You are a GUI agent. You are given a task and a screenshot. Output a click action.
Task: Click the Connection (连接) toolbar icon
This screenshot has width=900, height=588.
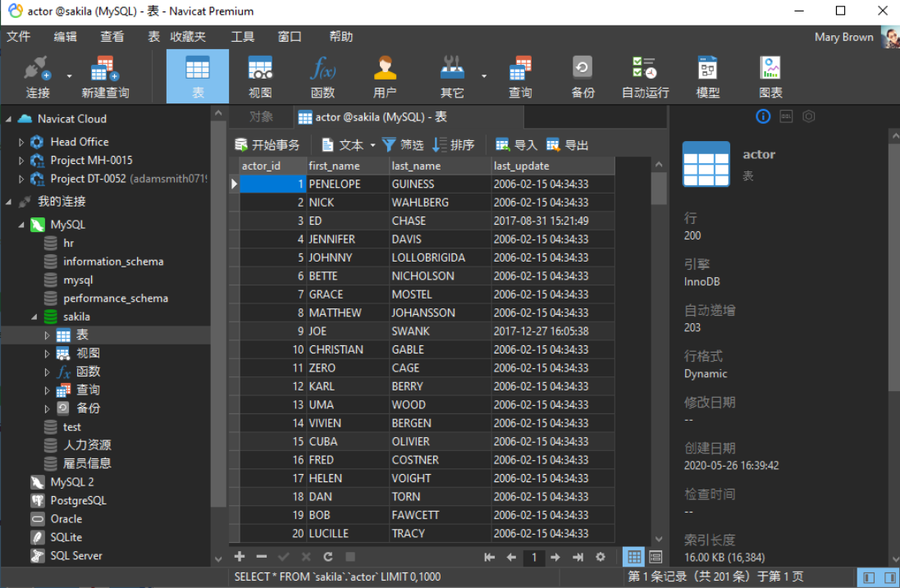pyautogui.click(x=37, y=76)
